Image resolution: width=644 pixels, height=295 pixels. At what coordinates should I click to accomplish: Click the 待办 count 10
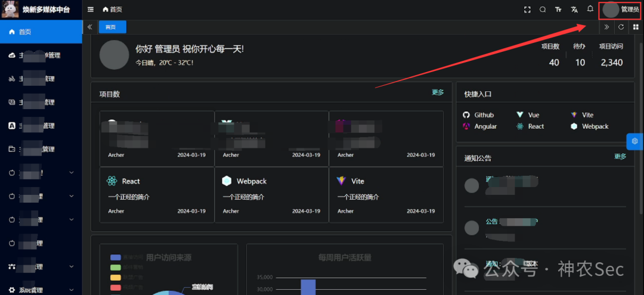pos(580,63)
